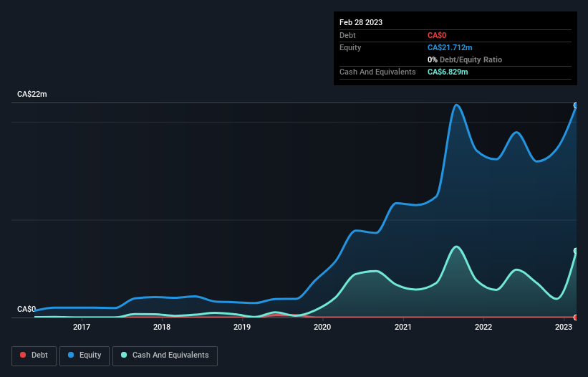
Task: Click the Equity row label in tooltip
Action: 350,47
